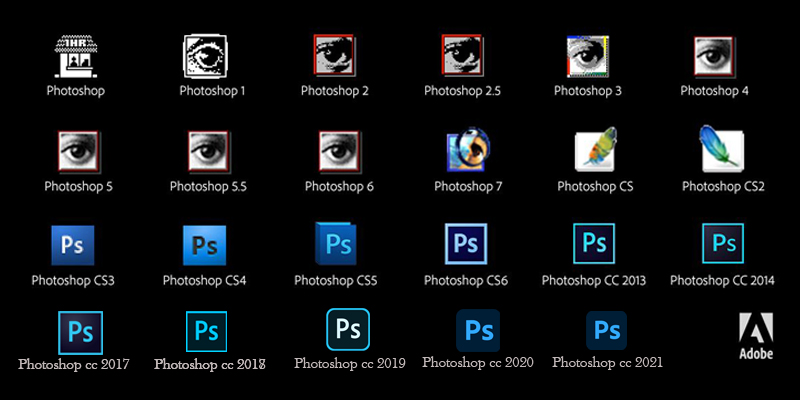800x400 pixels.
Task: Click the "Photoshop 5" label
Action: click(79, 186)
